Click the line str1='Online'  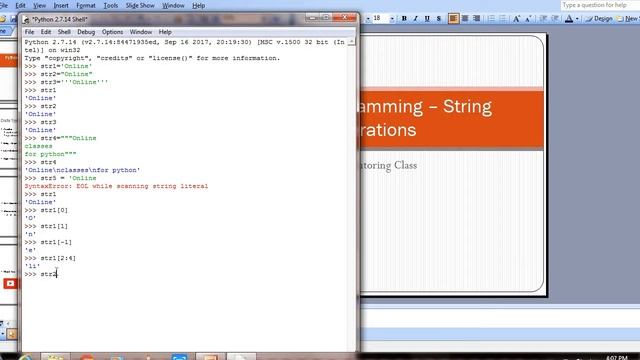tap(58, 66)
